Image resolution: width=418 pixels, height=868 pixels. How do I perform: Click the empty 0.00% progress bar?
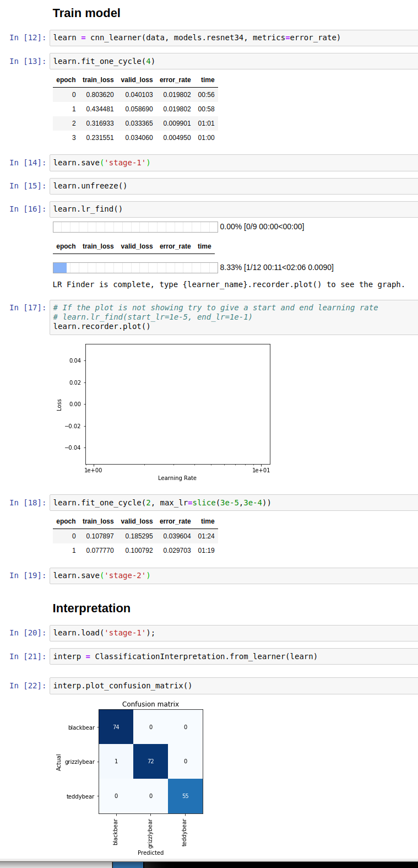(x=135, y=227)
